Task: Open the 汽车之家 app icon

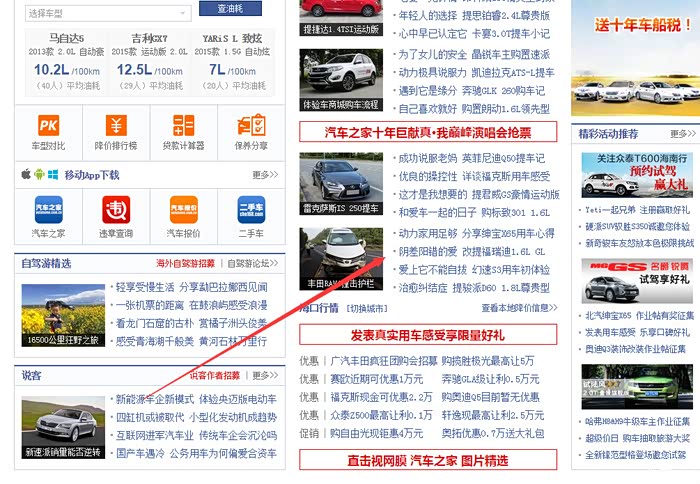Action: [x=49, y=209]
